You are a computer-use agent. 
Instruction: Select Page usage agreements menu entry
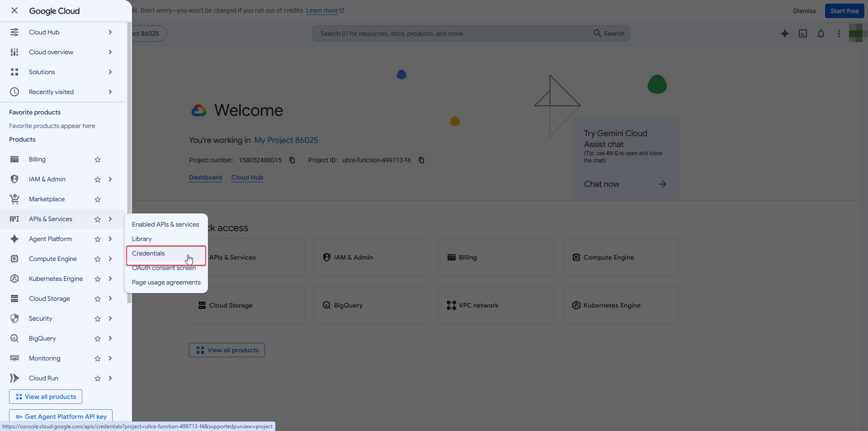click(166, 282)
